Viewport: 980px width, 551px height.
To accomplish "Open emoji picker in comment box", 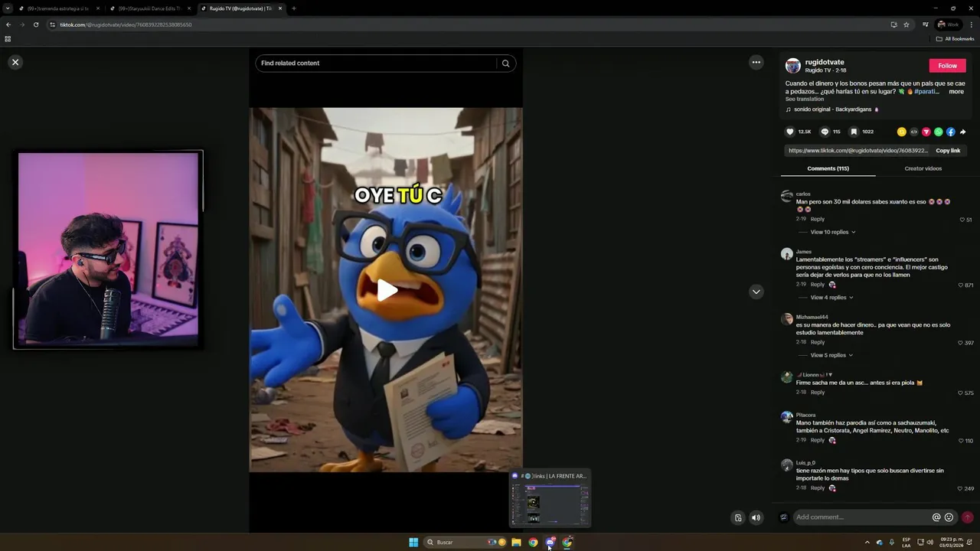I will pyautogui.click(x=949, y=517).
